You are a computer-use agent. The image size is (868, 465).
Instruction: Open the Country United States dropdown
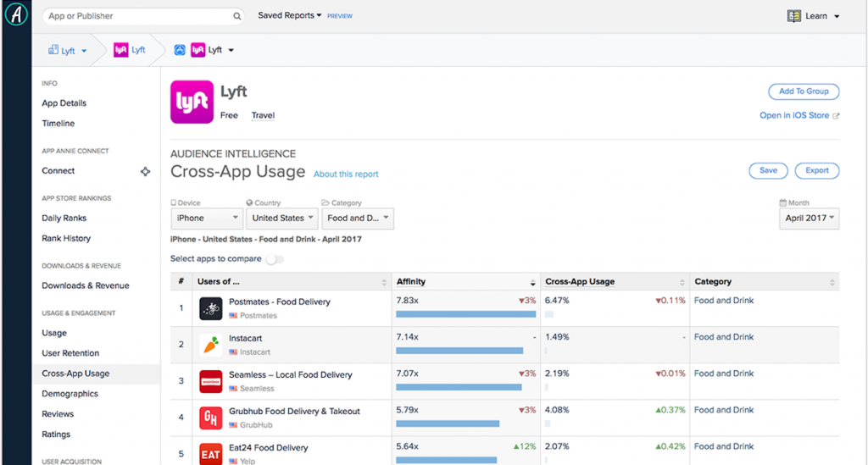coord(281,219)
